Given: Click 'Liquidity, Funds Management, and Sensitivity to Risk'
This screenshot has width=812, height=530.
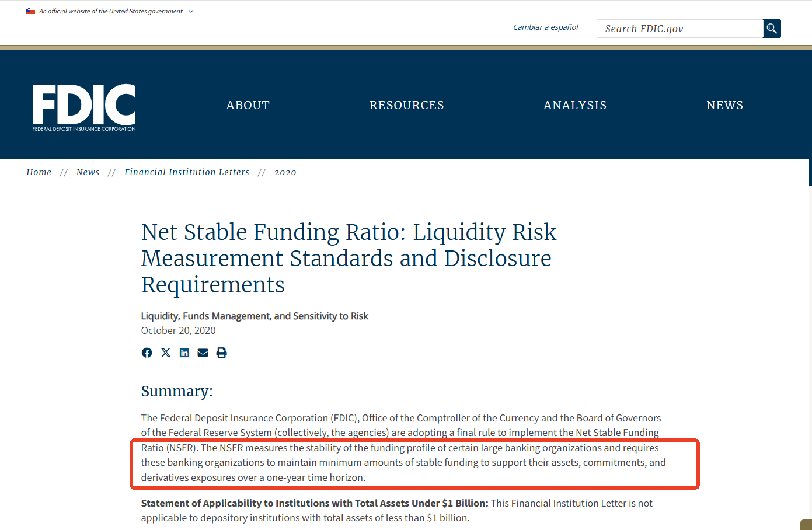Looking at the screenshot, I should click(x=255, y=316).
